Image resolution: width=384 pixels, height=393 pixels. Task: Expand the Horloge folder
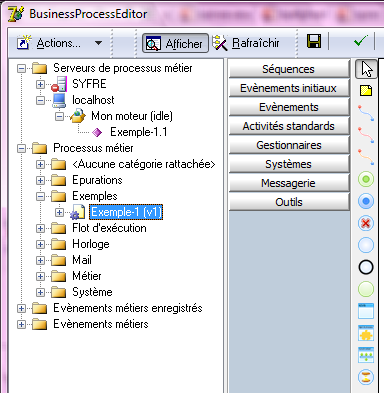point(40,244)
